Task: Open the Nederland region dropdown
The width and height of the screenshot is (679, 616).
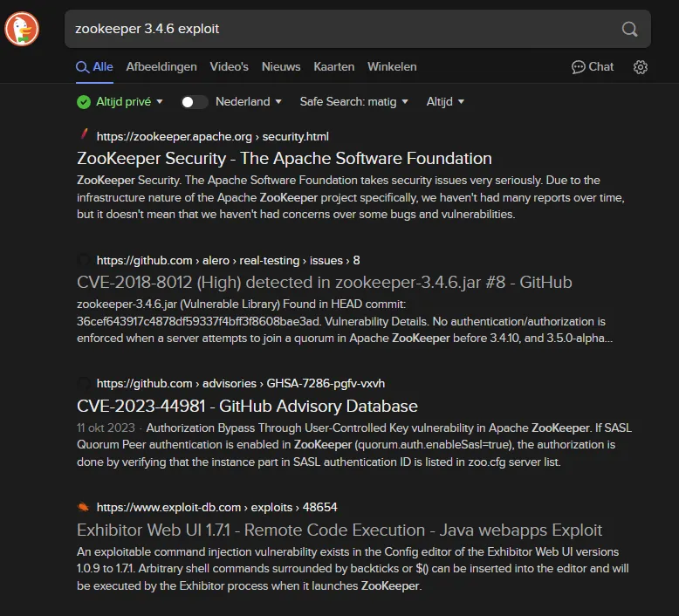Action: point(249,102)
